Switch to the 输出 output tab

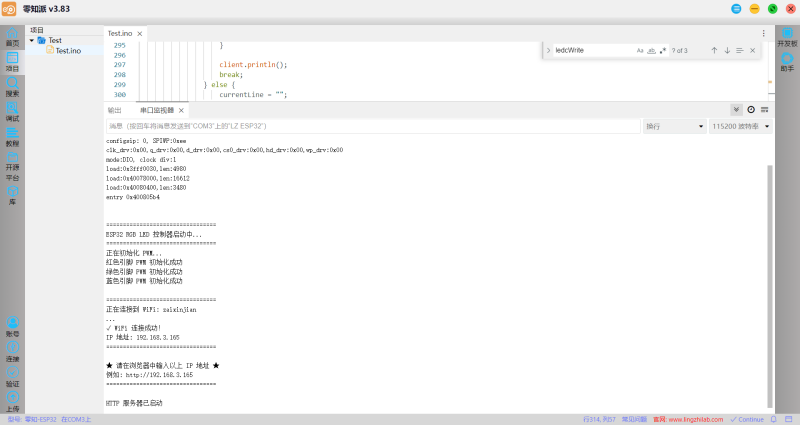114,110
